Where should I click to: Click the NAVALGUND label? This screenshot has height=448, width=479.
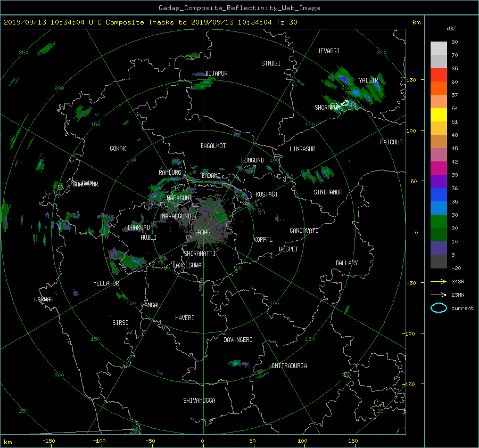[176, 216]
